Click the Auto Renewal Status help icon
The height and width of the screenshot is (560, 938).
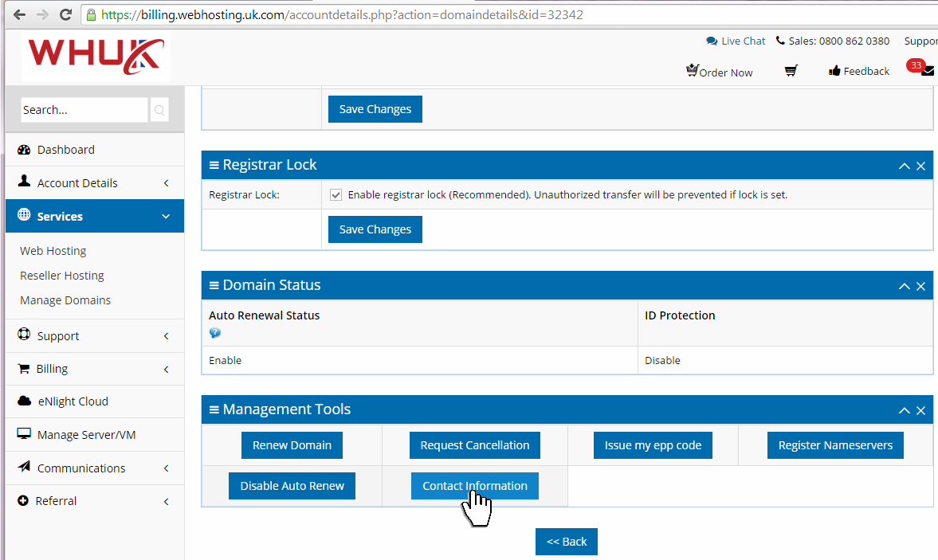[x=215, y=333]
